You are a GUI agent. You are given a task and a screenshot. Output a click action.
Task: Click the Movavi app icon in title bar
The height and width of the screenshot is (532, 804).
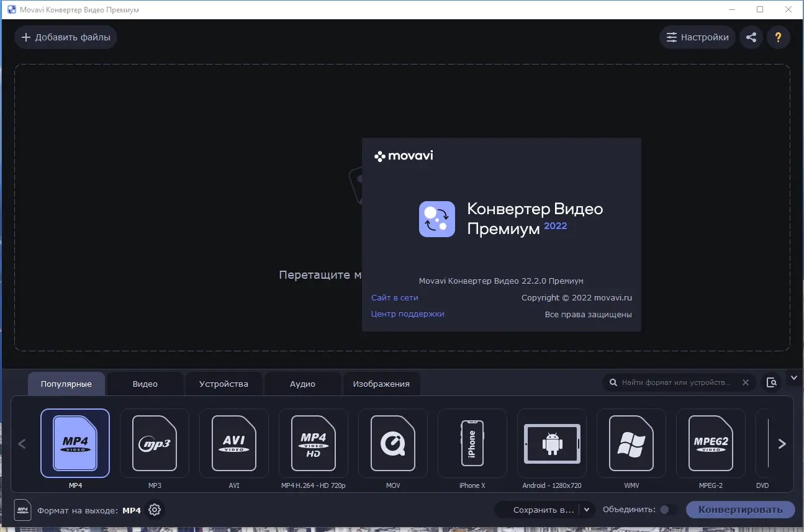click(x=12, y=10)
